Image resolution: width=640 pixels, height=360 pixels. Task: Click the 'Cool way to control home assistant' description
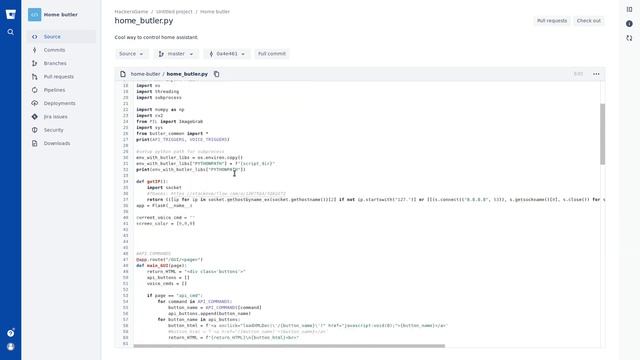[x=156, y=37]
